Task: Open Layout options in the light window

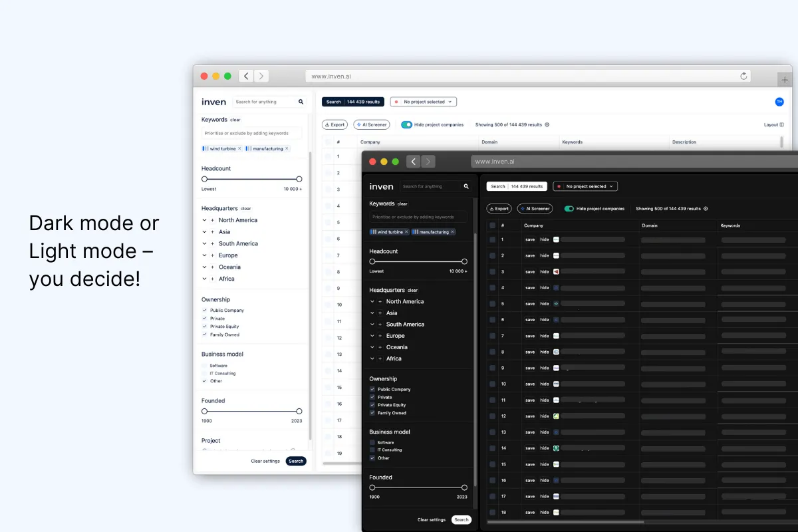Action: 774,124
